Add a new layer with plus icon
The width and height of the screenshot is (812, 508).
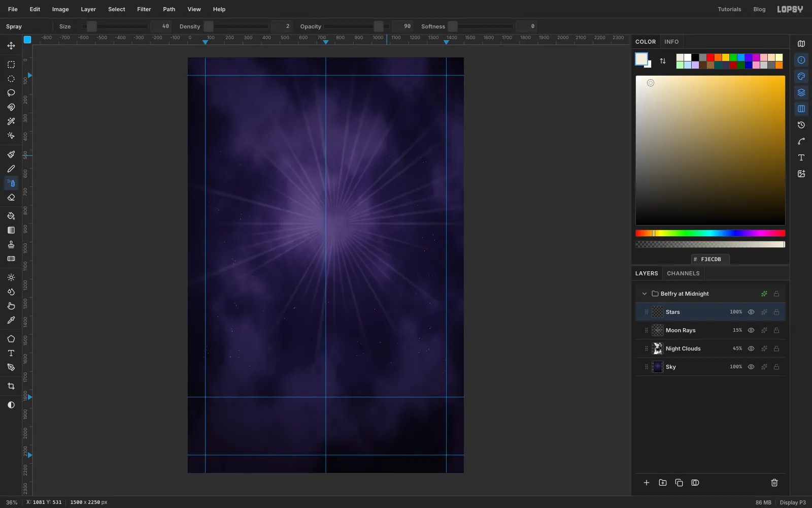(647, 483)
